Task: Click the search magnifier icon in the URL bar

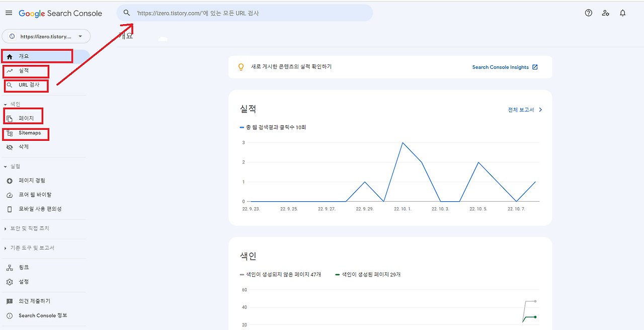Action: [x=127, y=13]
